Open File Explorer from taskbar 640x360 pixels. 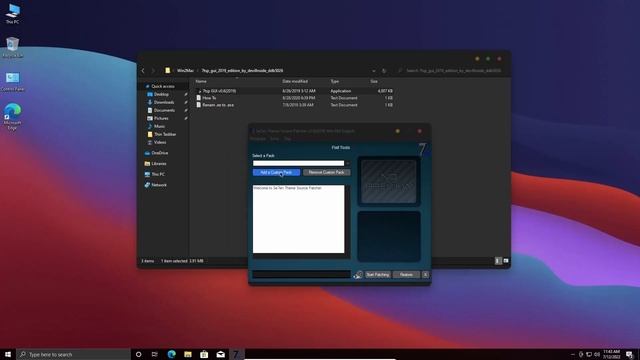pos(188,354)
